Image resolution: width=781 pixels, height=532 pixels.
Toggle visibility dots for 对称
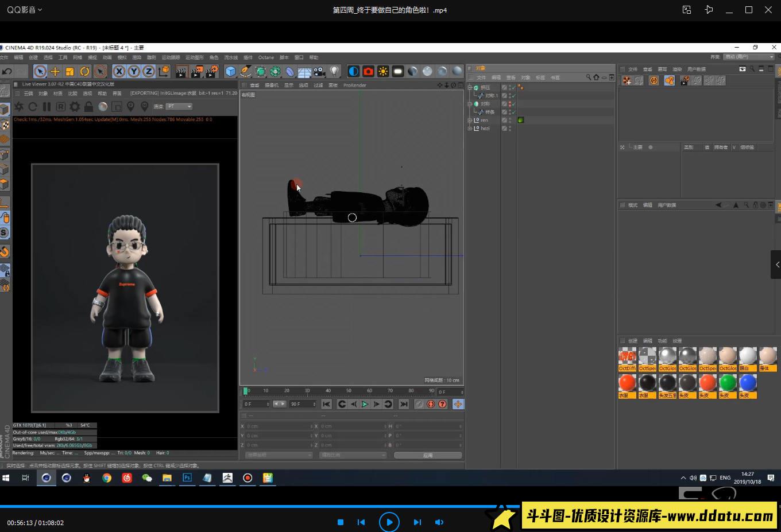pos(510,104)
